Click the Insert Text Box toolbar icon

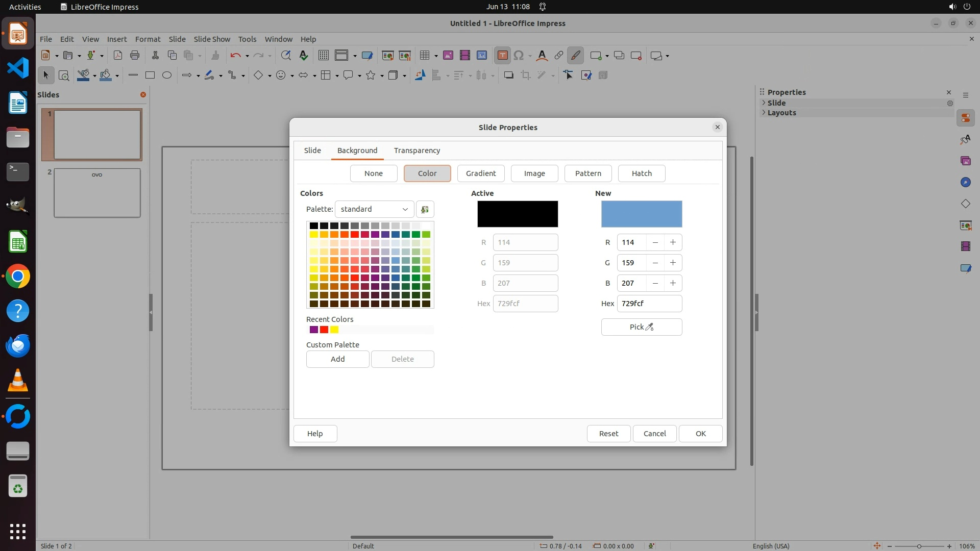(502, 56)
